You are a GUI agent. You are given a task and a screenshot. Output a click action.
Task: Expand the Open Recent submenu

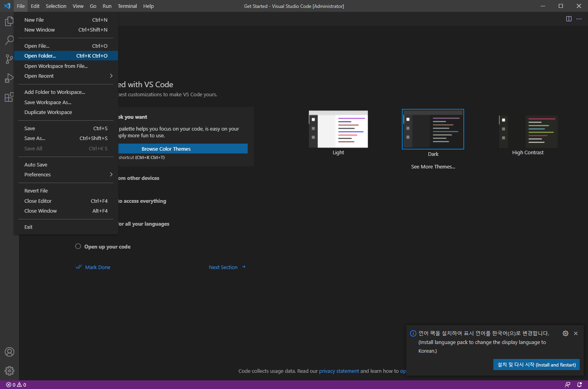pyautogui.click(x=66, y=76)
